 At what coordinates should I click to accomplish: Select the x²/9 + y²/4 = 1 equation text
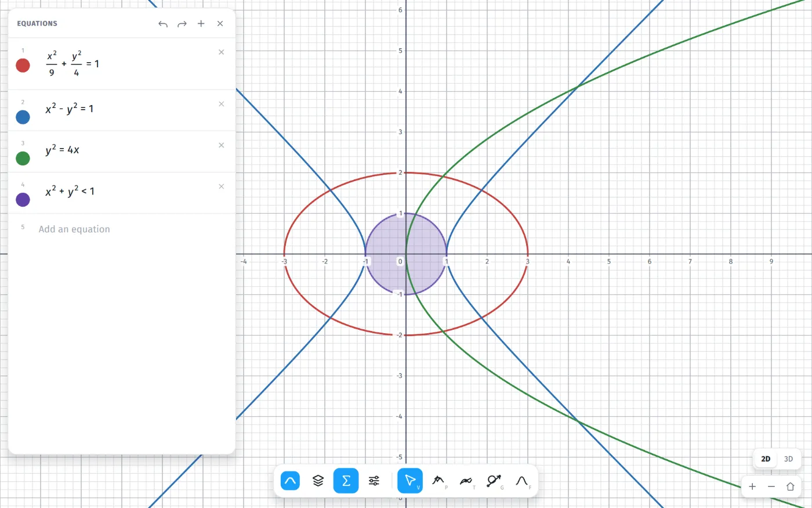(73, 64)
